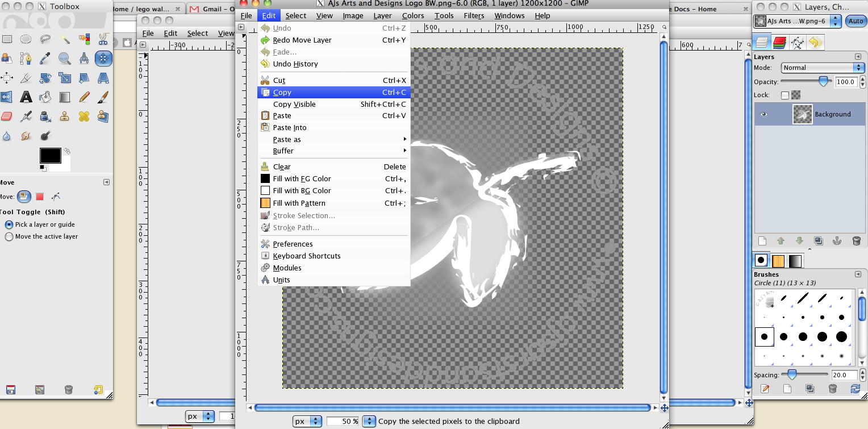The height and width of the screenshot is (429, 868).
Task: Click the Background layer thumbnail
Action: point(803,114)
